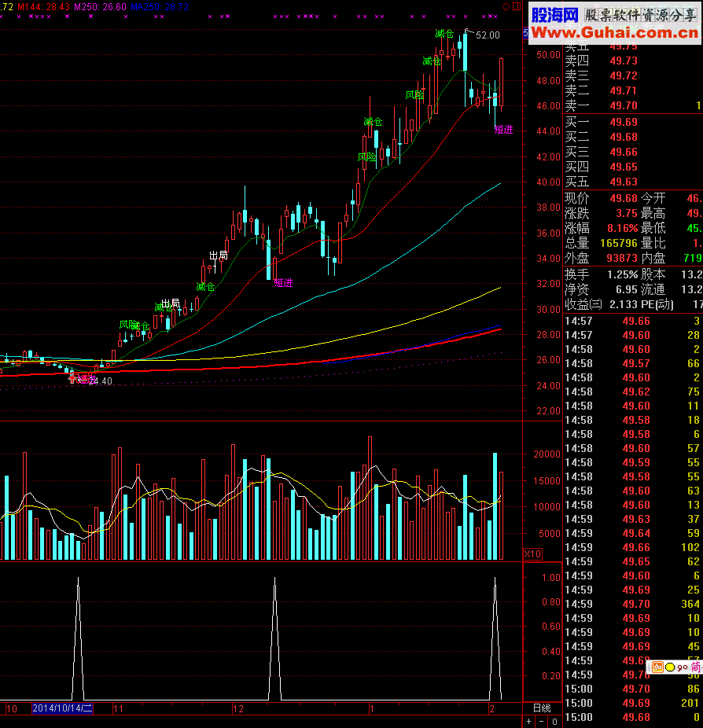The image size is (703, 728).
Task: Click the diamond icon above the chart
Action: coord(506,6)
